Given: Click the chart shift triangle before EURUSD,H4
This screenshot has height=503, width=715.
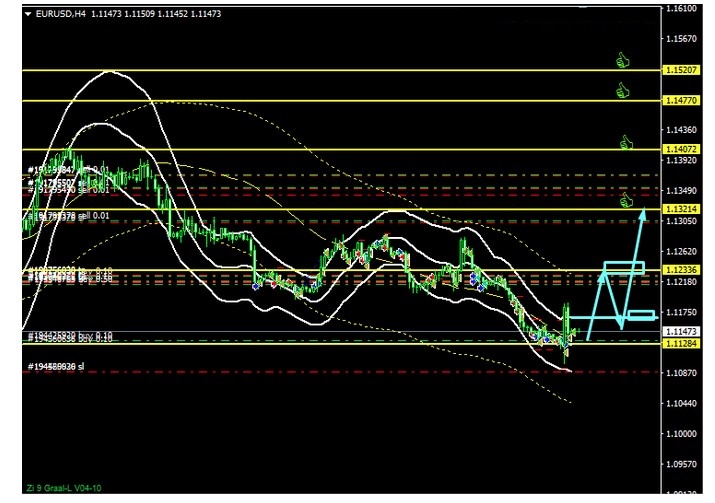Looking at the screenshot, I should 27,14.
